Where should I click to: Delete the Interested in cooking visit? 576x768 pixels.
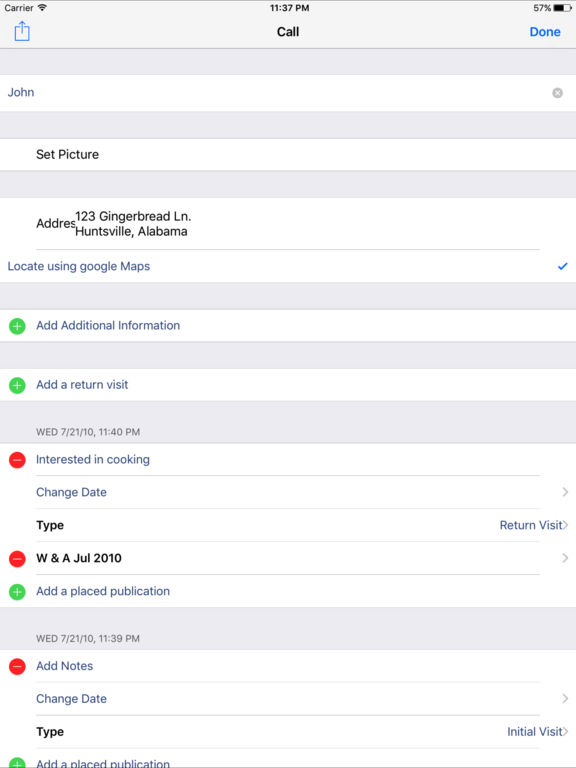pos(17,460)
